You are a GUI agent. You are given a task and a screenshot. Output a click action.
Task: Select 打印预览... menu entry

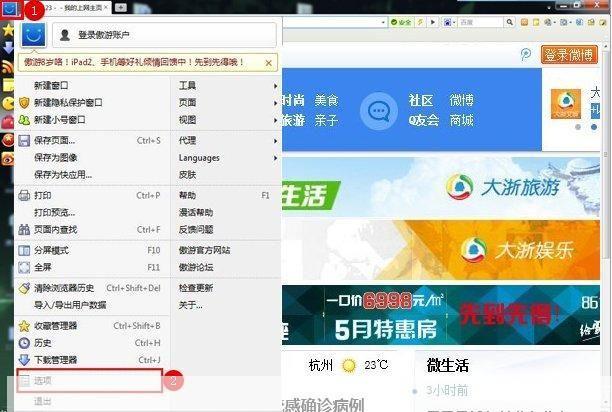[55, 213]
